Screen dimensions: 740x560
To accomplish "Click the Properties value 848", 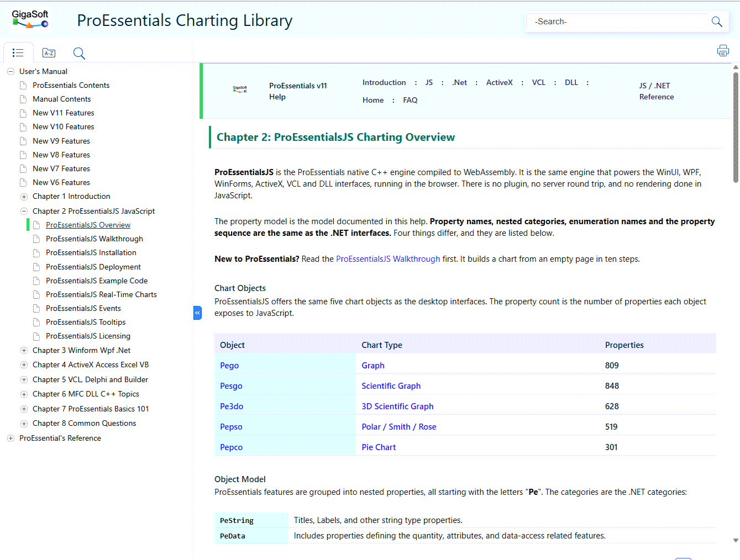I will click(x=612, y=386).
